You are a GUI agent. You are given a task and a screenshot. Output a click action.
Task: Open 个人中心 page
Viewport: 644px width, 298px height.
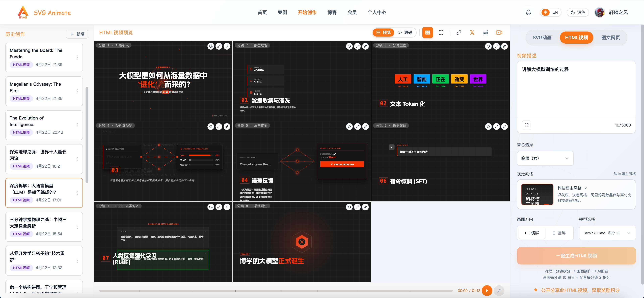(x=377, y=13)
